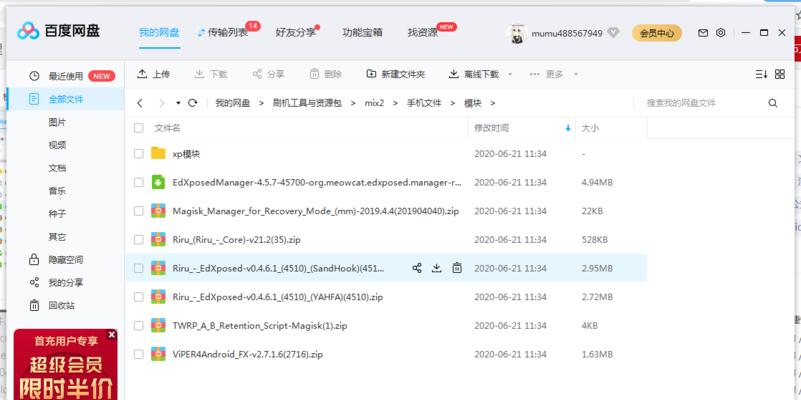
Task: Select 最近使用 in sidebar
Action: 65,76
